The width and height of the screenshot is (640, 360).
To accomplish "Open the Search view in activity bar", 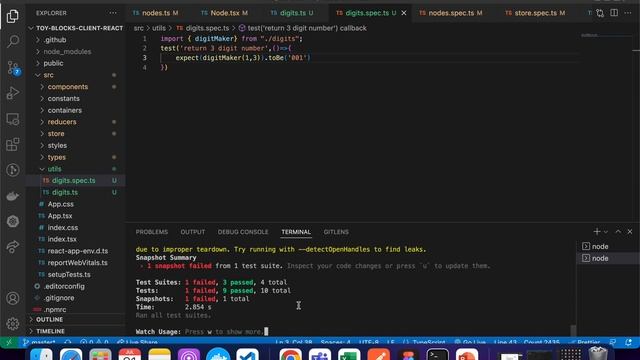I will (x=13, y=41).
